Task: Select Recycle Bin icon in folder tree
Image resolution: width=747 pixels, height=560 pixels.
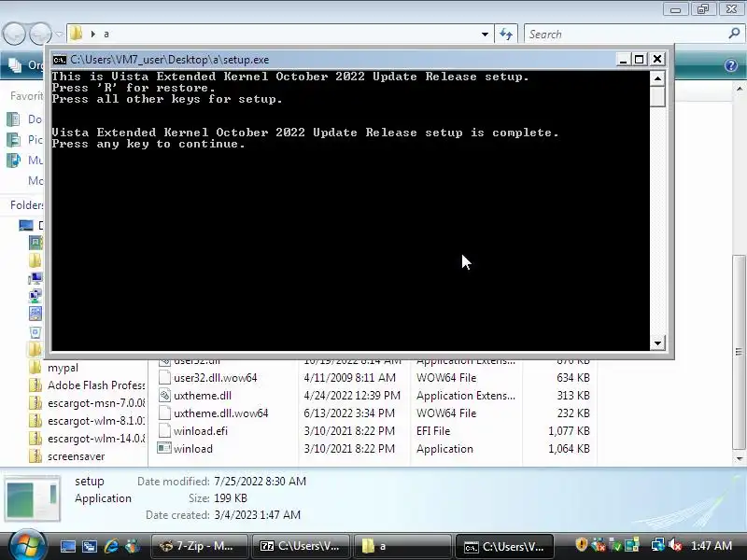Action: click(x=35, y=332)
